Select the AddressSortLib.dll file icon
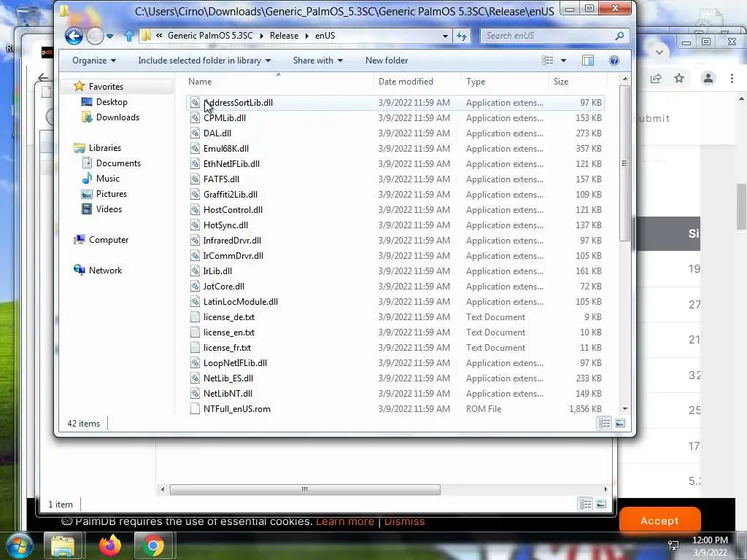Screen dimensions: 747x560 (195, 102)
